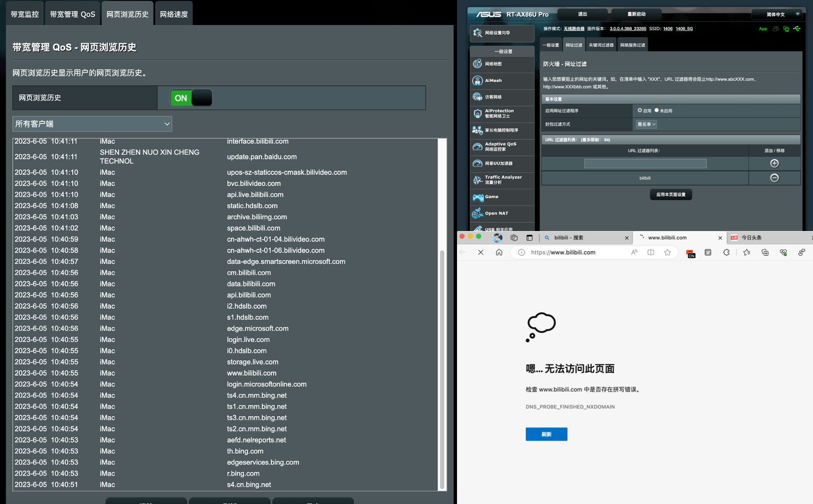Viewport: 813px width, 504px height.
Task: Open Adaptive QoS 网络监控家
Action: coord(502,147)
